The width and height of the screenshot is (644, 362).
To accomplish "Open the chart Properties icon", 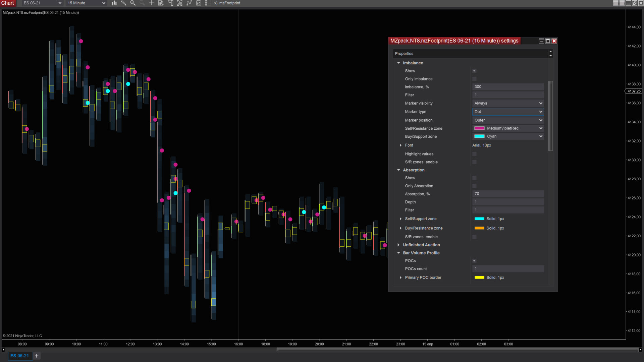I will tap(199, 3).
